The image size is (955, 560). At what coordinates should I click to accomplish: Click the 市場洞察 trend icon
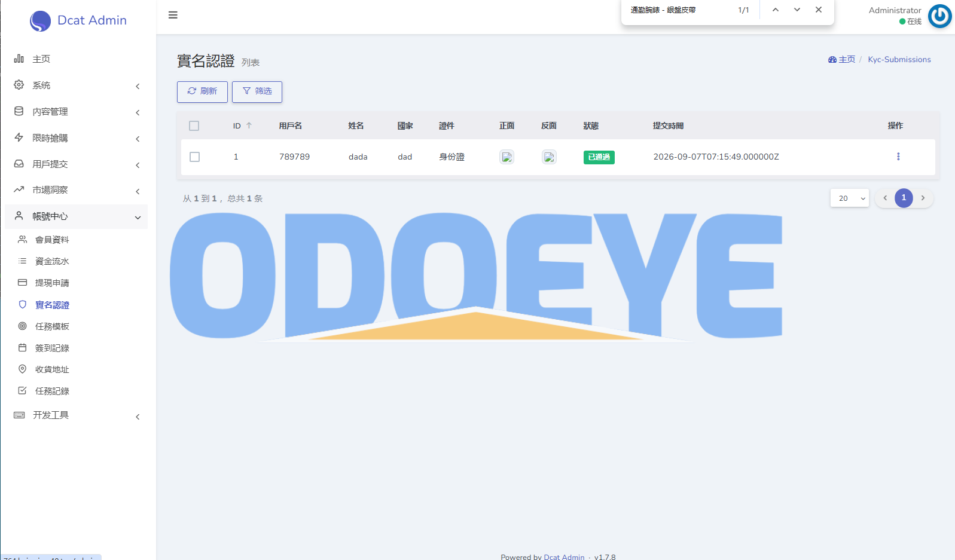point(19,189)
